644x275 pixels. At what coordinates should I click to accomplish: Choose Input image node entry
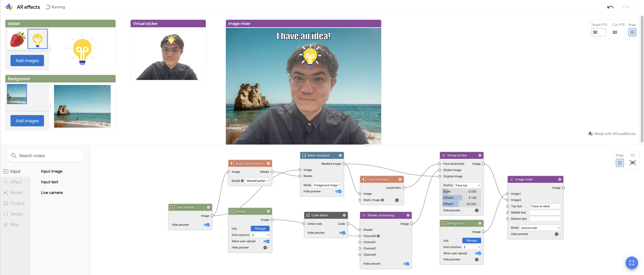point(52,171)
